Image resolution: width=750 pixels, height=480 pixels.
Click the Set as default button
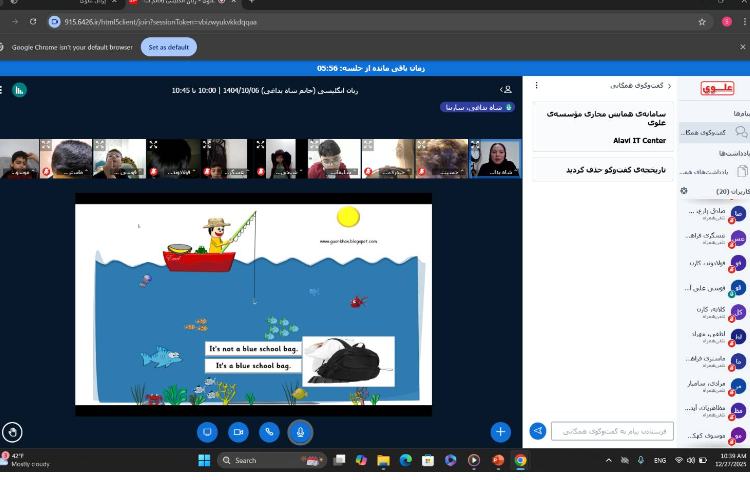coord(168,47)
